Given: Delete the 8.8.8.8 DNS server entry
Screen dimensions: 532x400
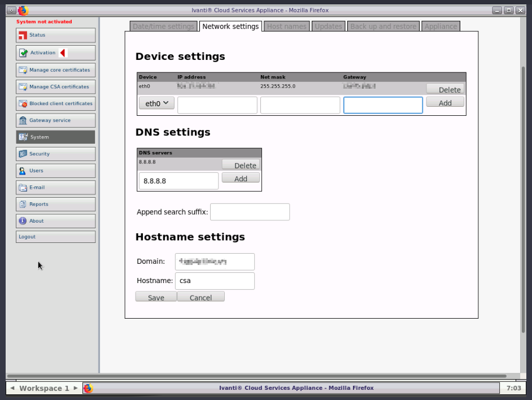Looking at the screenshot, I should tap(241, 165).
